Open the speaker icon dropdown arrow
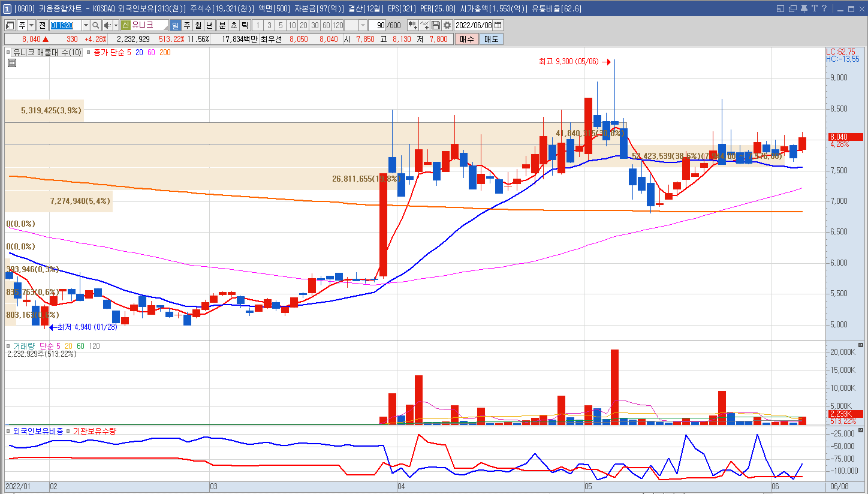 [x=116, y=25]
